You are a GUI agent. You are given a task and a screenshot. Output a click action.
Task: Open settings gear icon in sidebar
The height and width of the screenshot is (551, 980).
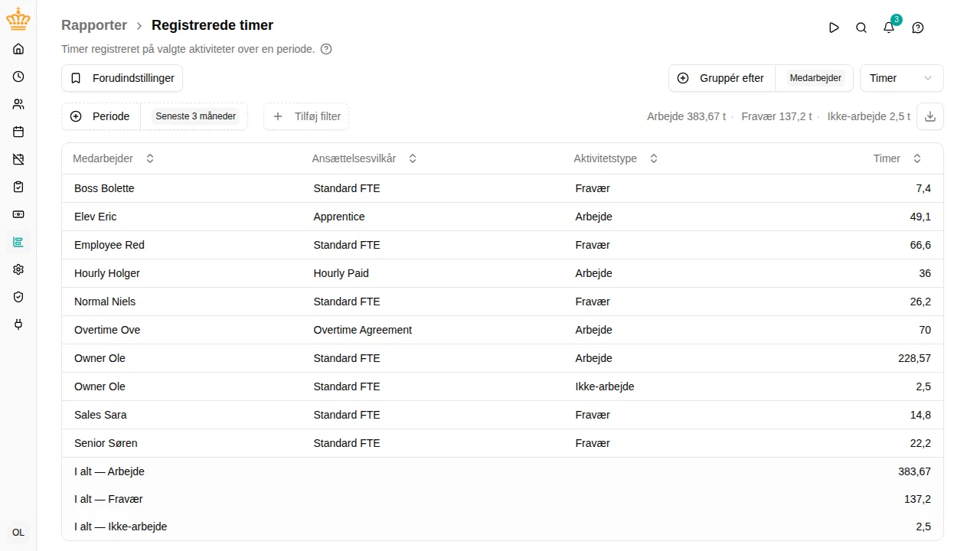click(x=18, y=269)
